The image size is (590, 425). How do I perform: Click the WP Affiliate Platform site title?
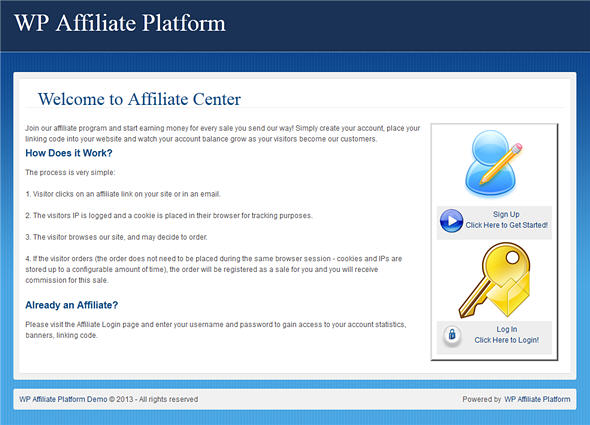[x=120, y=23]
